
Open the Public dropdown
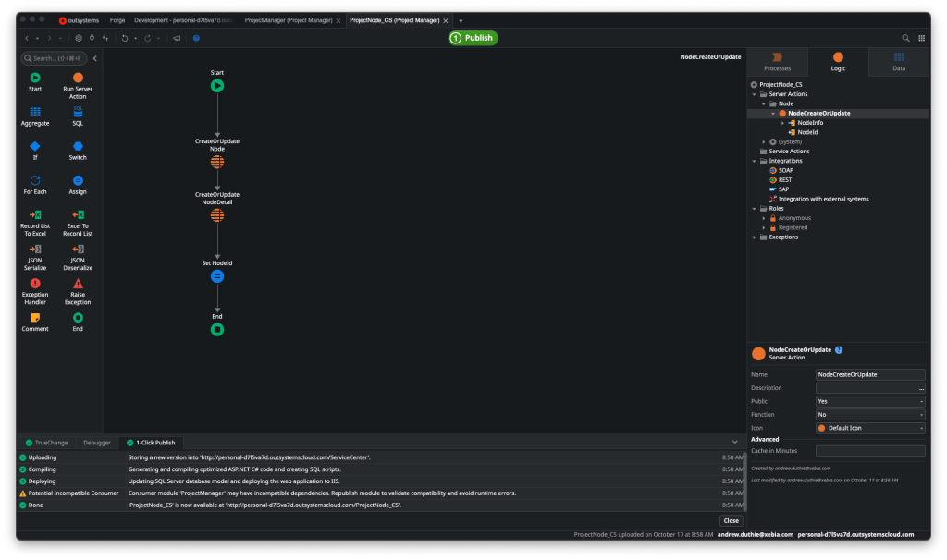coord(870,401)
